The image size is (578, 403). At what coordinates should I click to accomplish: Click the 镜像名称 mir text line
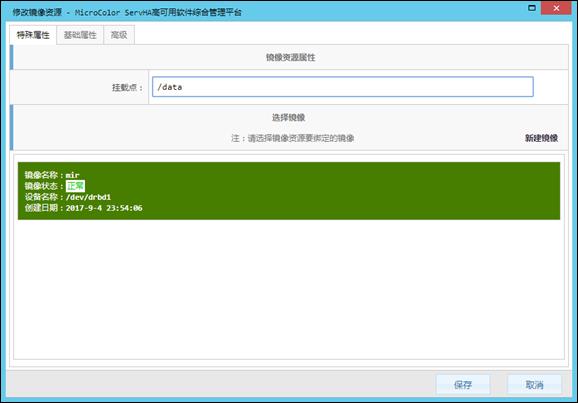pyautogui.click(x=52, y=175)
